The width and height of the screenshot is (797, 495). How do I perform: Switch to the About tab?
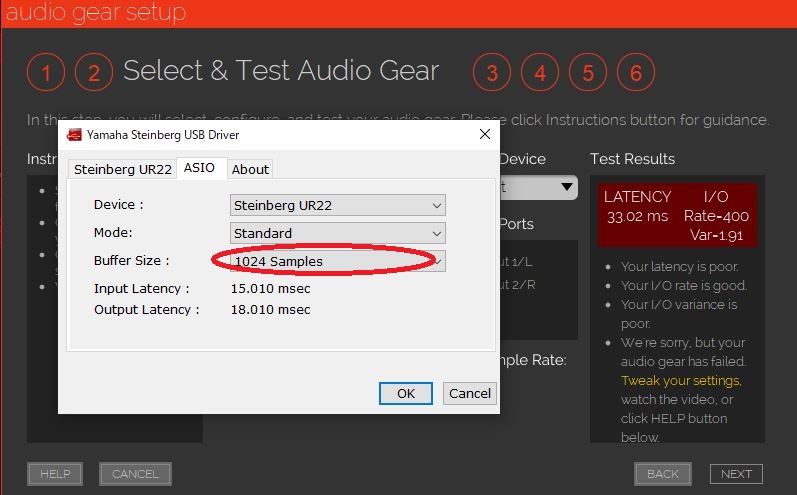[250, 169]
